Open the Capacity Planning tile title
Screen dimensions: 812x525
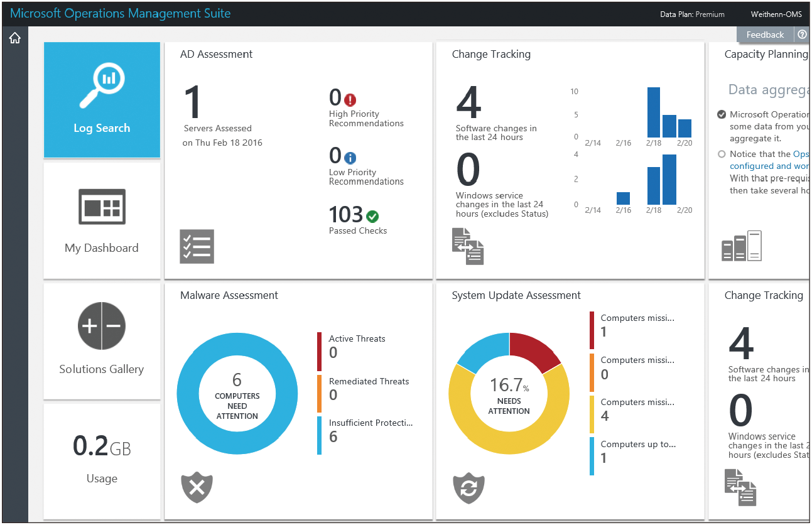click(766, 54)
